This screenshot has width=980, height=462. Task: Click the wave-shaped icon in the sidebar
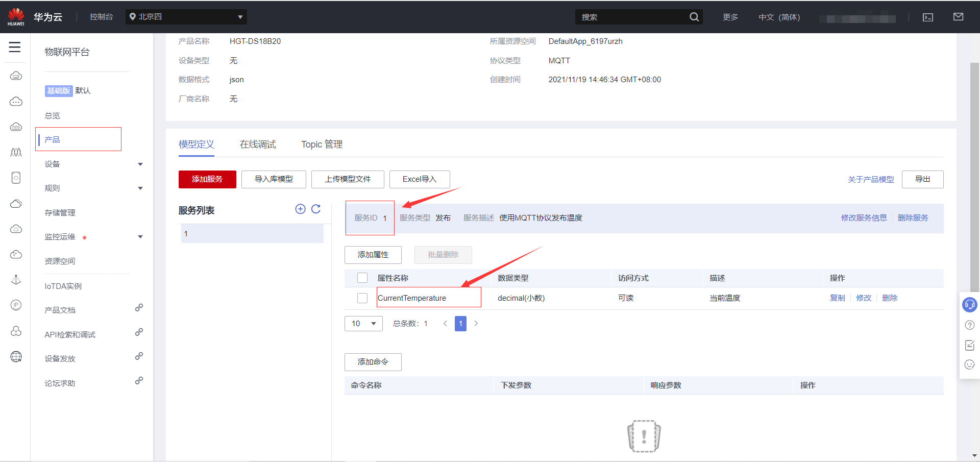point(16,152)
